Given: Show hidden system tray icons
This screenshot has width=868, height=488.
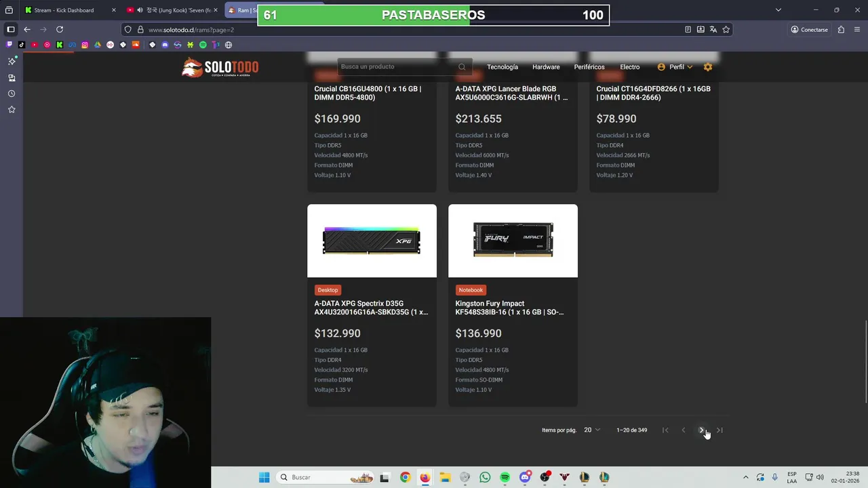Looking at the screenshot, I should tap(745, 477).
